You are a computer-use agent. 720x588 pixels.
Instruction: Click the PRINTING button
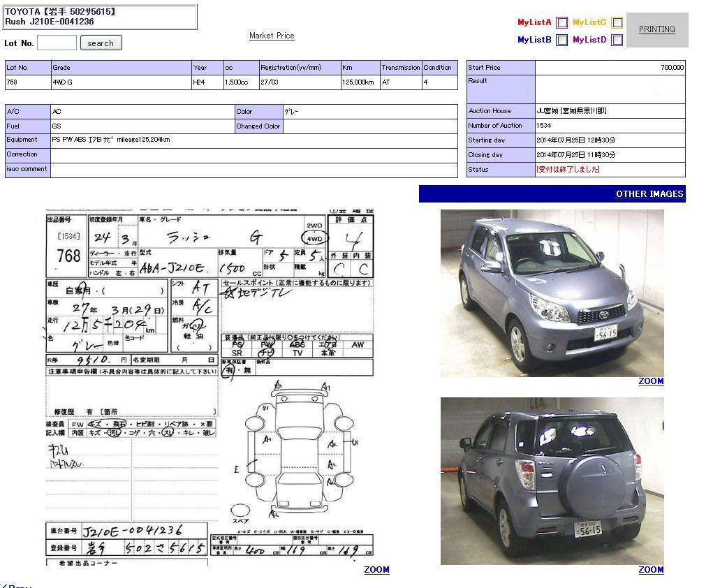click(656, 29)
